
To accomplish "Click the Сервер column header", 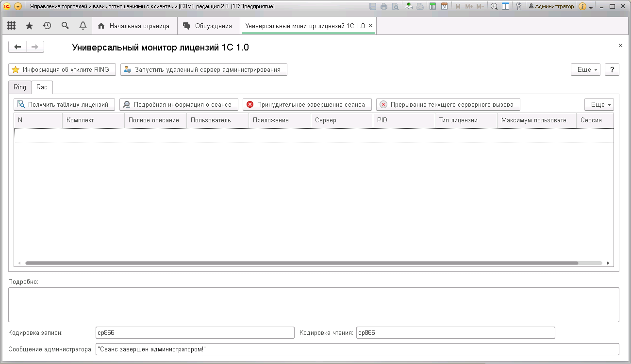I will [342, 120].
